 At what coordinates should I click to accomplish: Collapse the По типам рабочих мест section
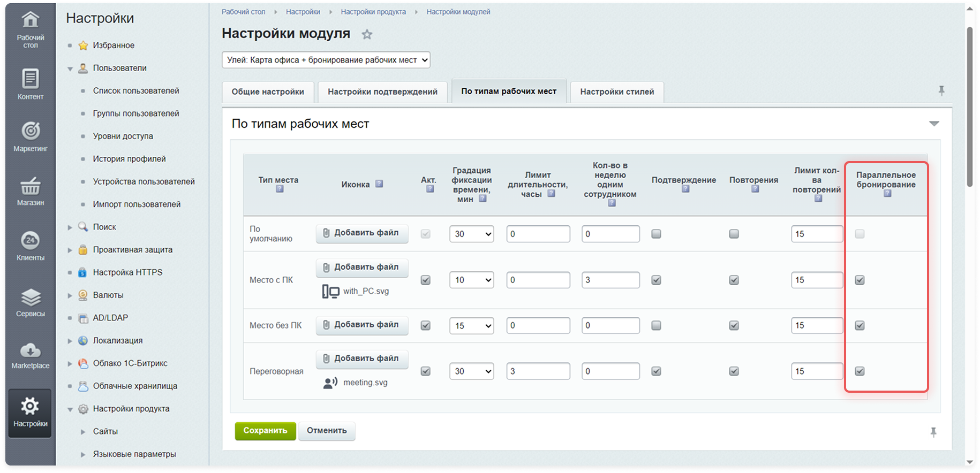coord(934,124)
